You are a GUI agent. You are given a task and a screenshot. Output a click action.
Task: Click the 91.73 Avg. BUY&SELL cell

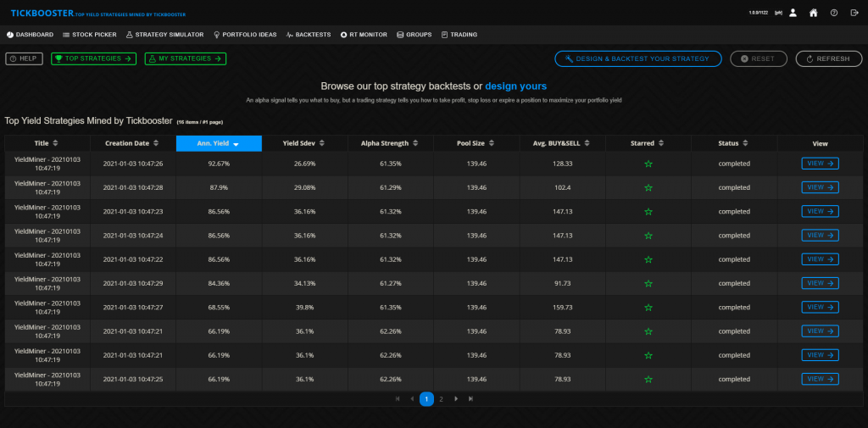pos(563,283)
